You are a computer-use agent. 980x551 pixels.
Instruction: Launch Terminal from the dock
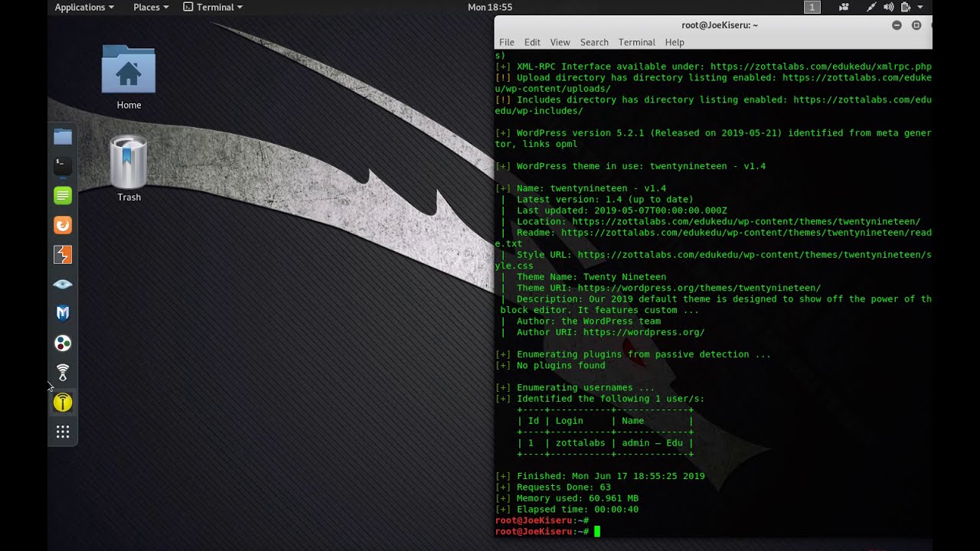click(x=63, y=165)
